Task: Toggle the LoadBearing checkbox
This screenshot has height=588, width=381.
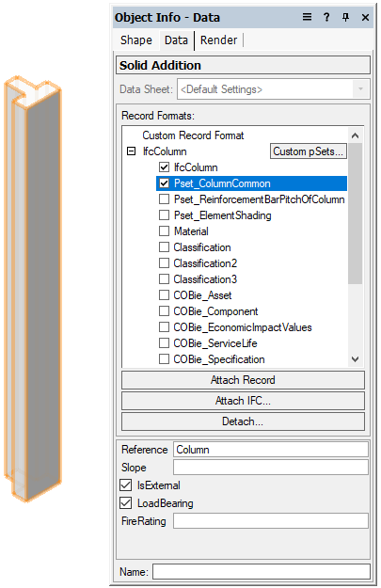Action: 126,503
